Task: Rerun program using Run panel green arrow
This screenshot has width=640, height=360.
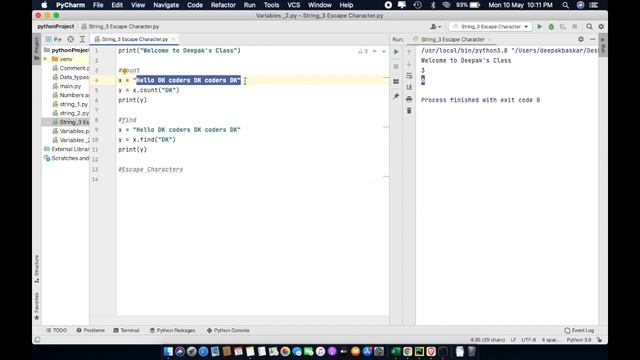Action: [x=396, y=52]
